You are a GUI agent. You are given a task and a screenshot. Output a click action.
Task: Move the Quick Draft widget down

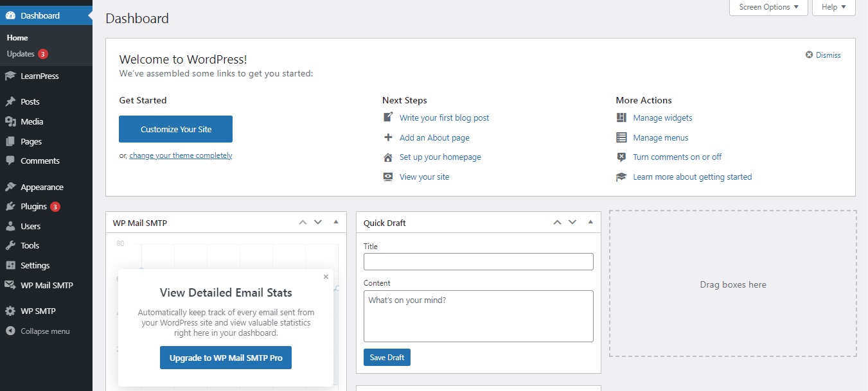pos(572,222)
